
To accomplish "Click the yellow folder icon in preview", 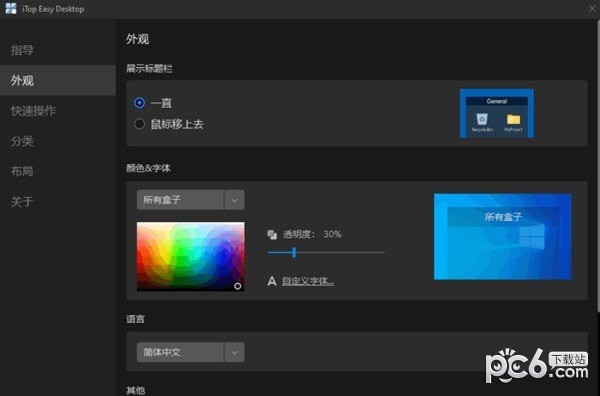I will point(514,119).
